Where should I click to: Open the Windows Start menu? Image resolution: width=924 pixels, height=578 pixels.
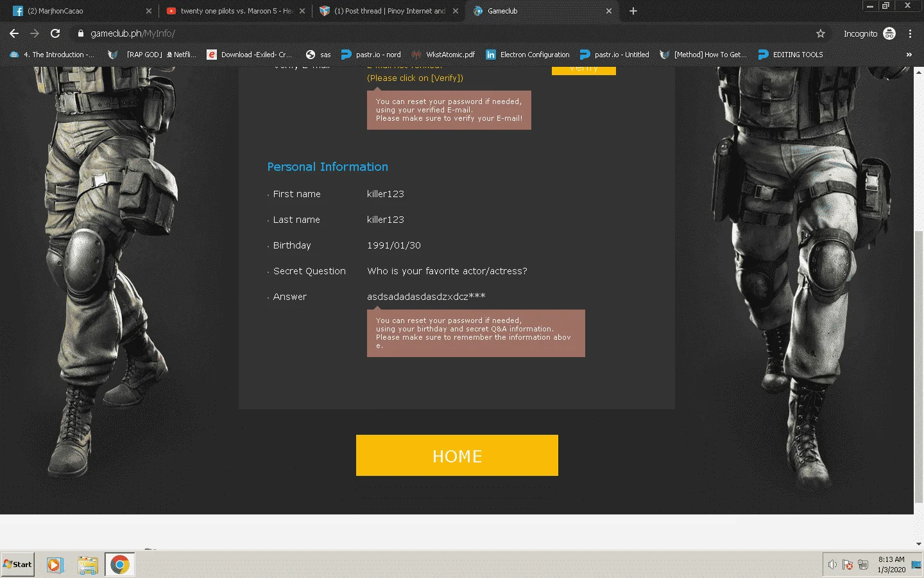pos(17,565)
